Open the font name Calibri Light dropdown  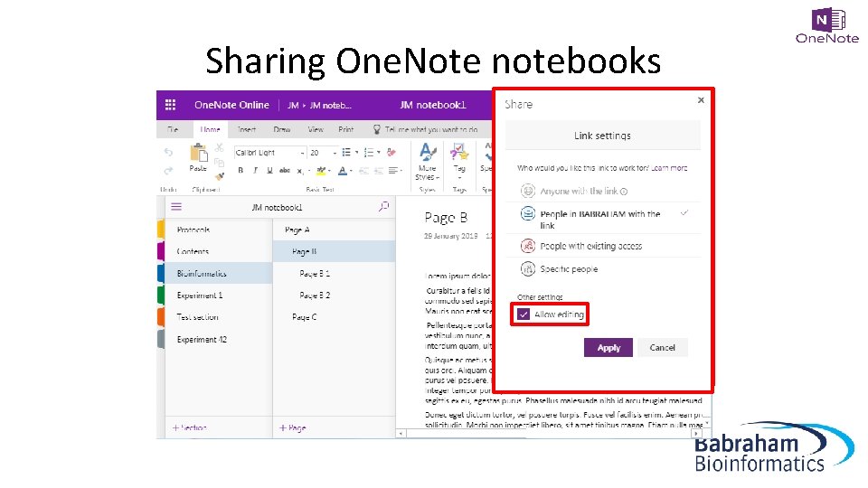302,153
